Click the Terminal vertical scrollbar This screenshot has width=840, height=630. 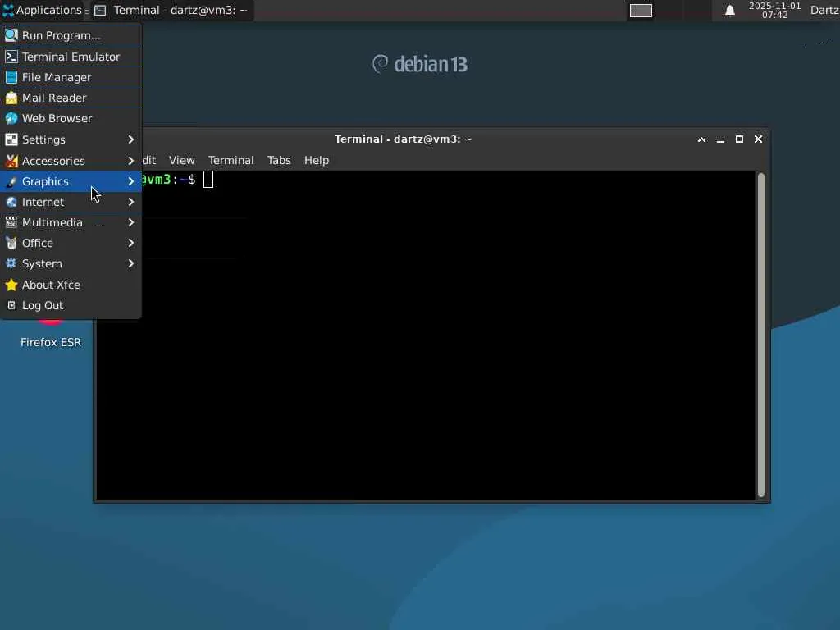(761, 335)
